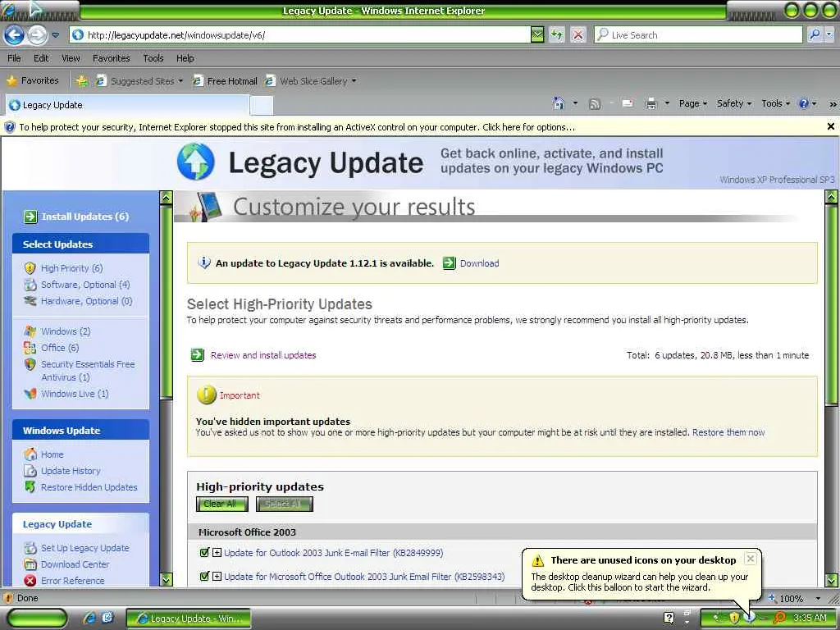
Task: Expand details for update KB2598343
Action: pyautogui.click(x=217, y=577)
